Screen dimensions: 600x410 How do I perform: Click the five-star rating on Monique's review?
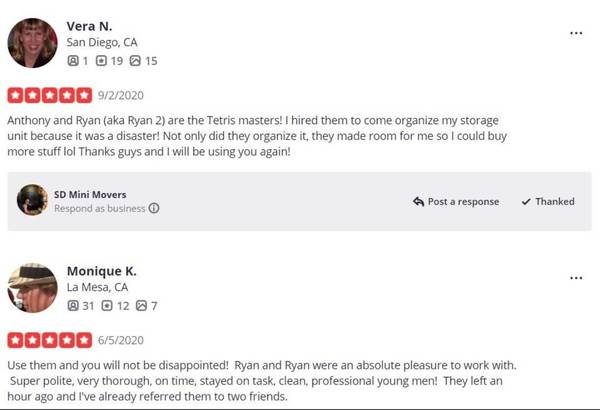(50, 340)
